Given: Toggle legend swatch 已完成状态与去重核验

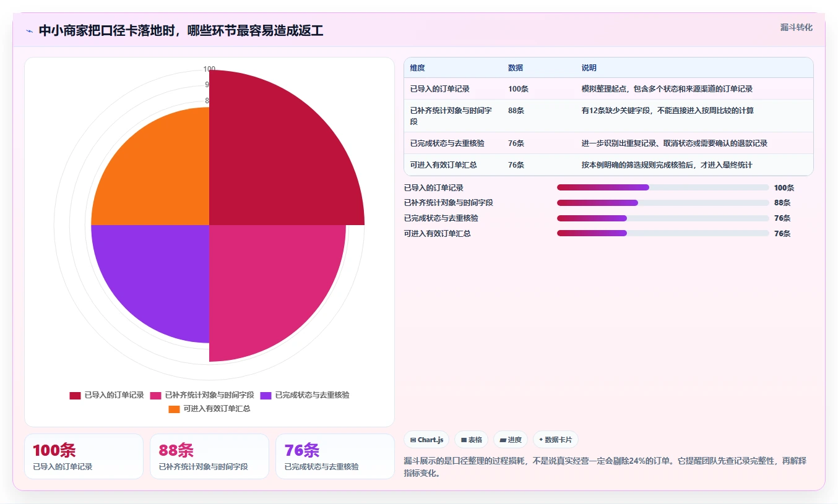Looking at the screenshot, I should (x=266, y=395).
